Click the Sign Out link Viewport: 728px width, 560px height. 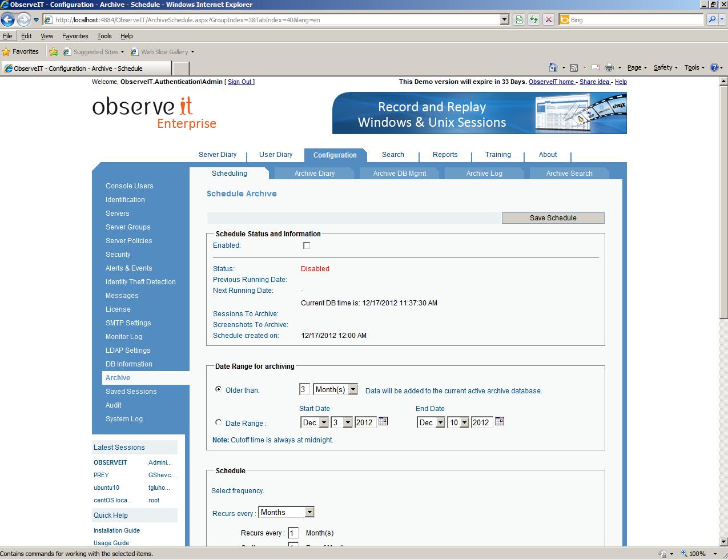(240, 82)
